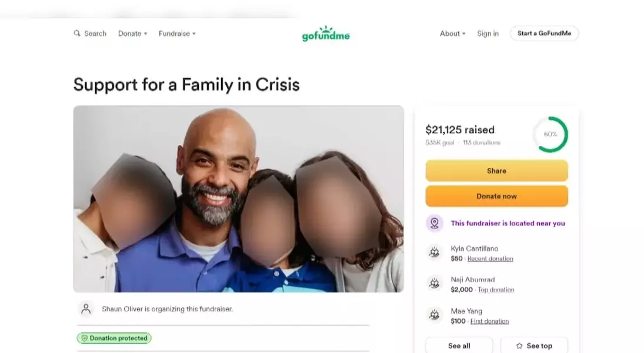Click the gofundme logo
The height and width of the screenshot is (353, 644).
[x=326, y=34]
